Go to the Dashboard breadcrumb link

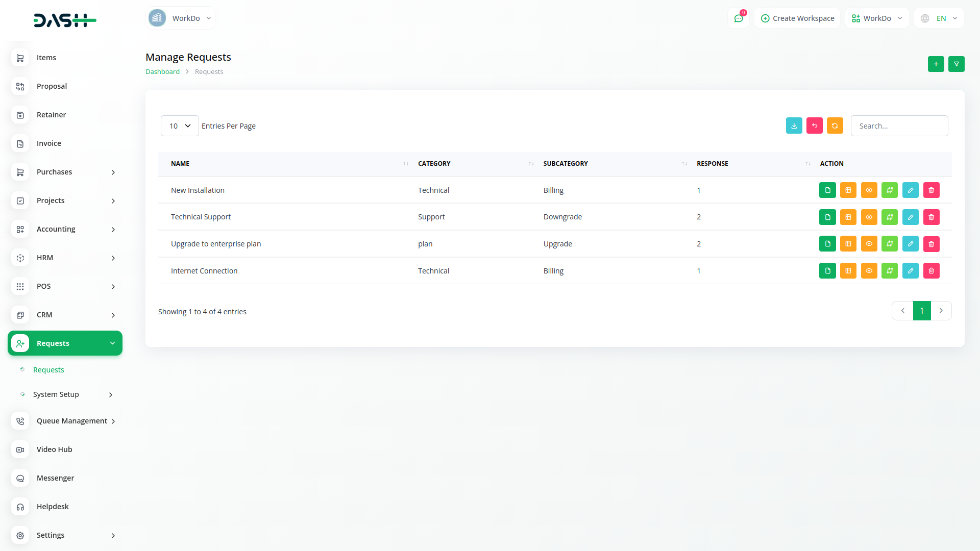[162, 72]
